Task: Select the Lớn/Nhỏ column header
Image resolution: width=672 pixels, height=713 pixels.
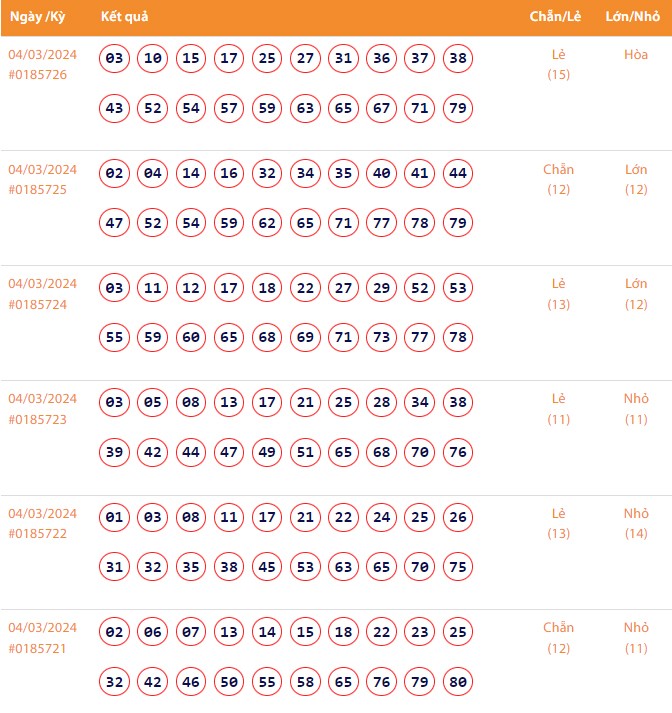Action: click(636, 18)
